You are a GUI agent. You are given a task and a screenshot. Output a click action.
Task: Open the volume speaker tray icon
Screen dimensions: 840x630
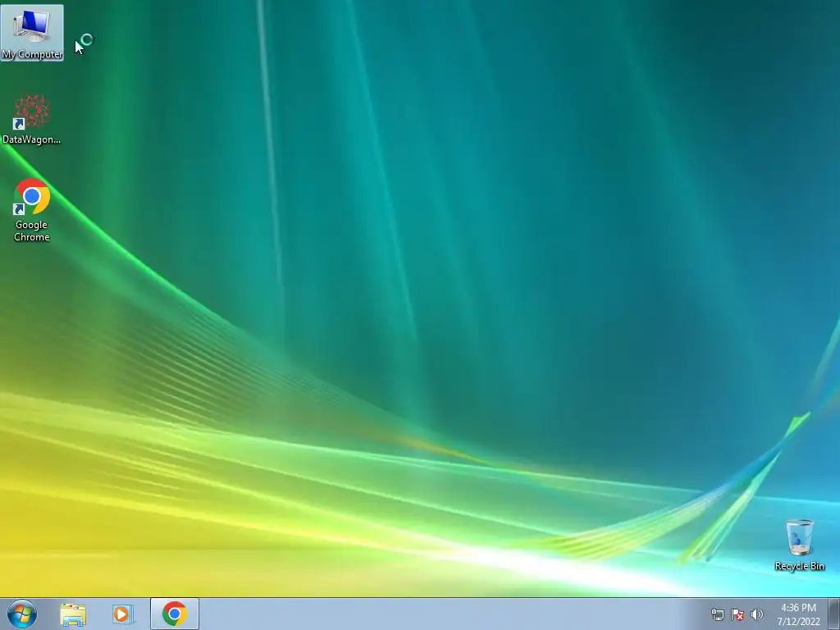757,614
